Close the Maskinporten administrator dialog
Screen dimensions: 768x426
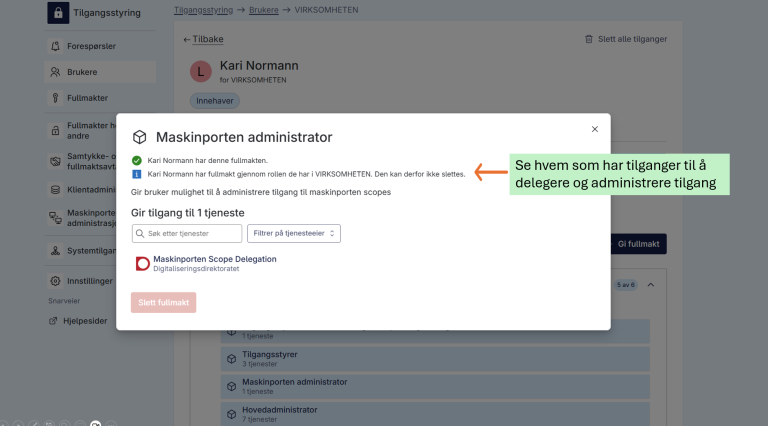point(595,129)
